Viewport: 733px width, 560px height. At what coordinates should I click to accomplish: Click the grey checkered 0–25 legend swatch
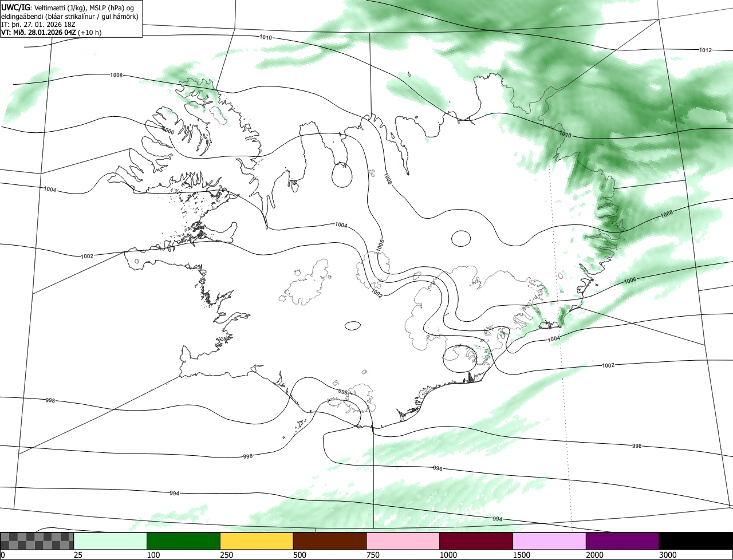[x=37, y=541]
